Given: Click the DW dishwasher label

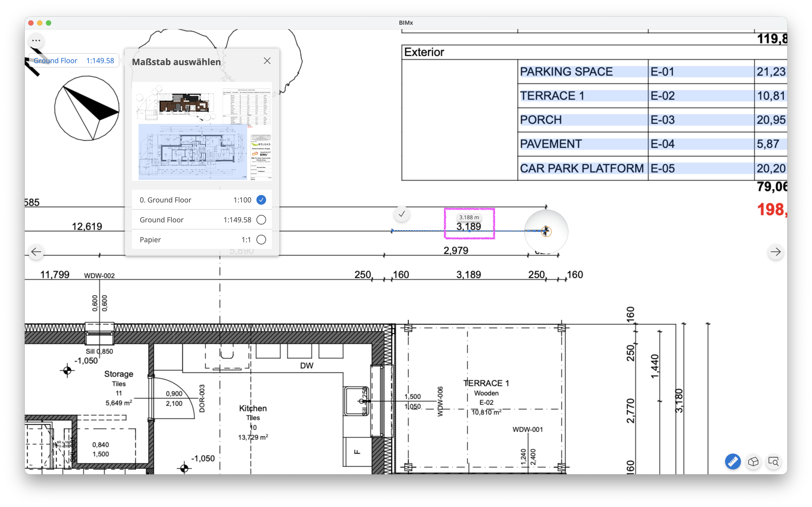Looking at the screenshot, I should pyautogui.click(x=306, y=365).
